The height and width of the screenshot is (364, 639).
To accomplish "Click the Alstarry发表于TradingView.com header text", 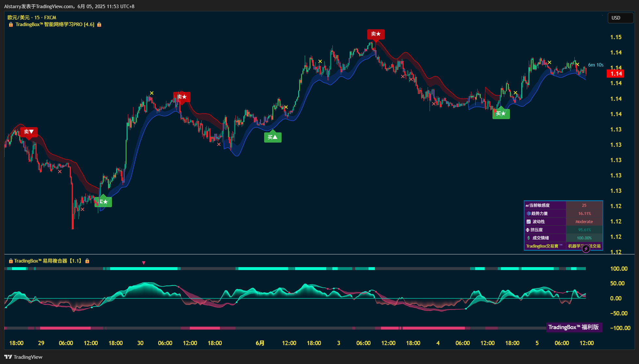I will [39, 6].
